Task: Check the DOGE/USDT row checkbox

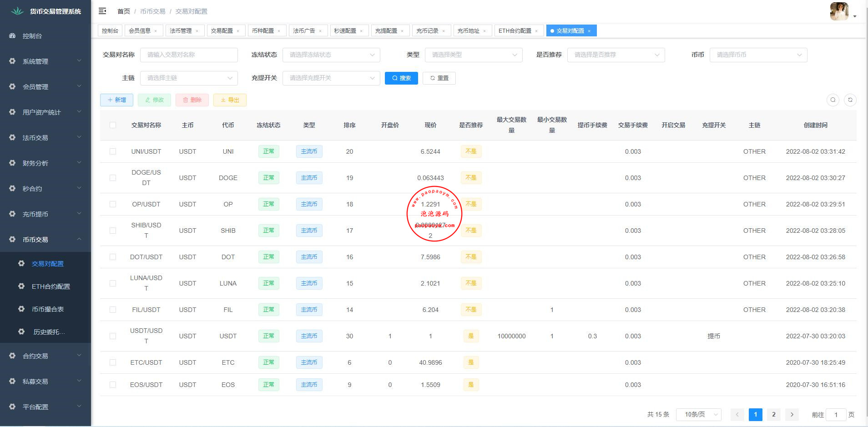Action: [113, 178]
